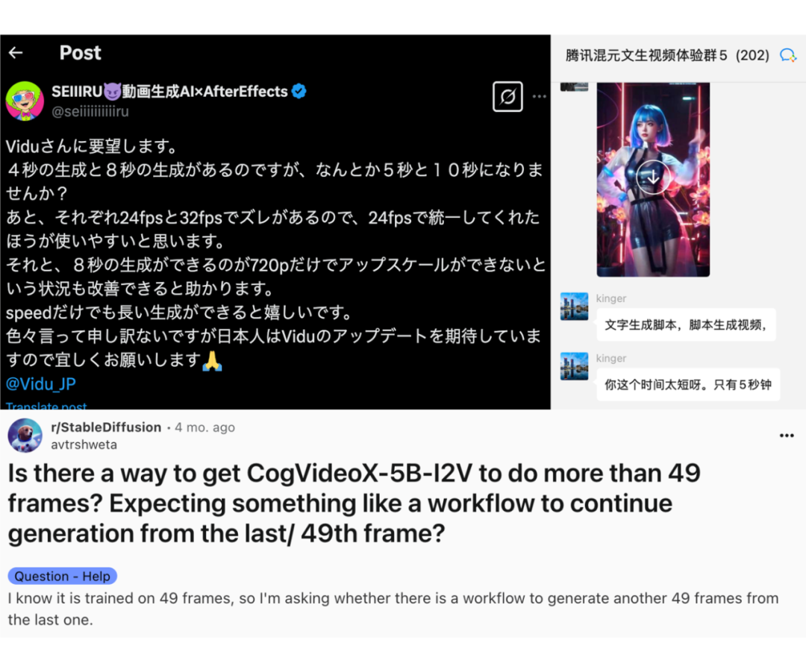Open the Grok slash icon on the post
This screenshot has height=672, width=806.
click(x=507, y=96)
